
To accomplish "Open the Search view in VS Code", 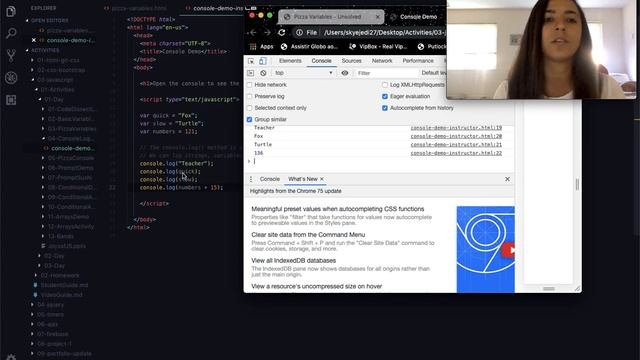I will pyautogui.click(x=11, y=33).
